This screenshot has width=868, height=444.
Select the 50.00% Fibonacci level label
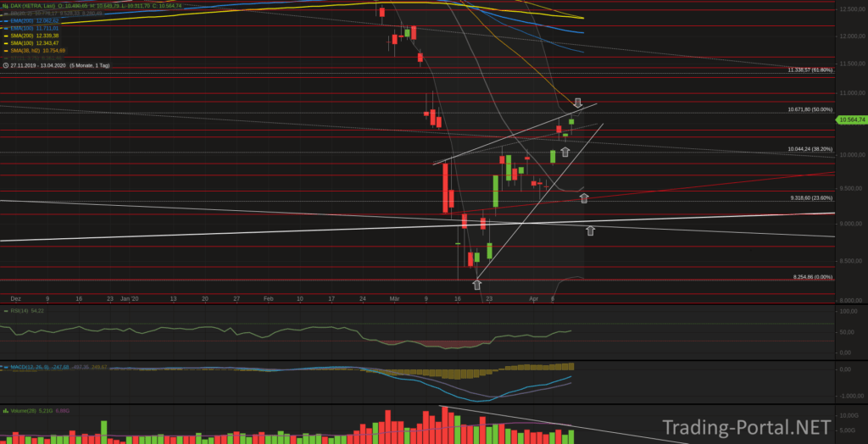(x=810, y=109)
